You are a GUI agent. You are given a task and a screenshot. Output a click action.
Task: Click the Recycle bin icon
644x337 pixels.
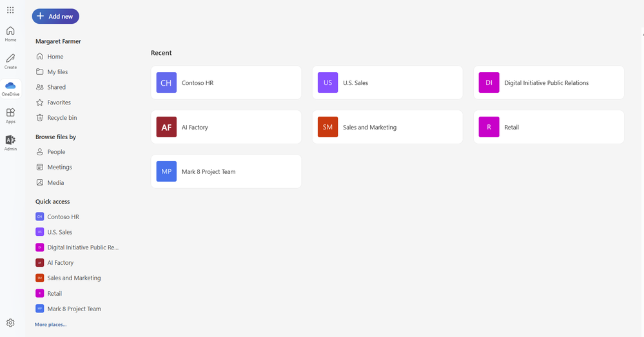(x=40, y=118)
